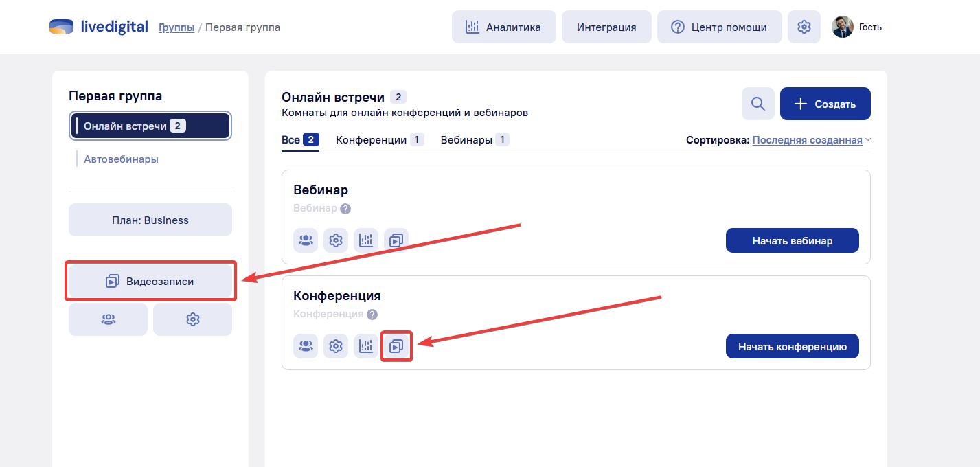Open the top header settings gear
Viewport: 980px width, 467px height.
tap(804, 27)
